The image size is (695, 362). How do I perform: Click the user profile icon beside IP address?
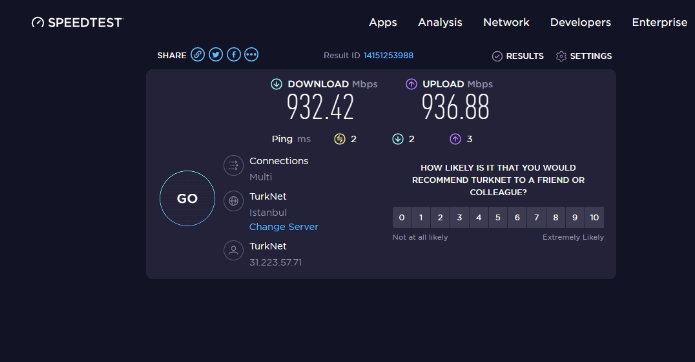pos(233,251)
